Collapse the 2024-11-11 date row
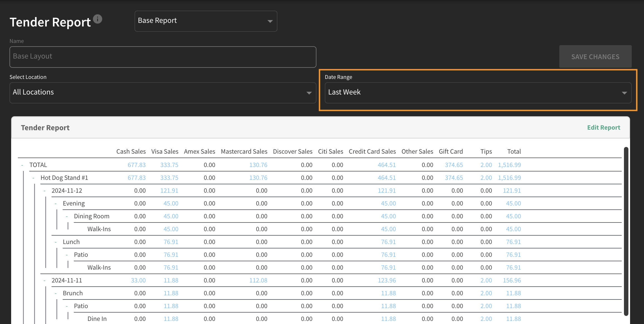The height and width of the screenshot is (324, 644). [45, 281]
